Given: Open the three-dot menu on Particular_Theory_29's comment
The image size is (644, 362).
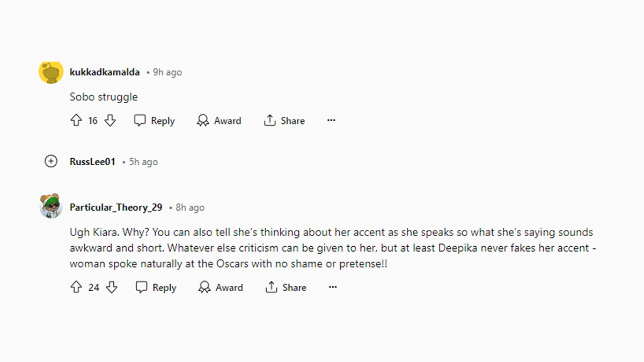Looking at the screenshot, I should click(333, 287).
